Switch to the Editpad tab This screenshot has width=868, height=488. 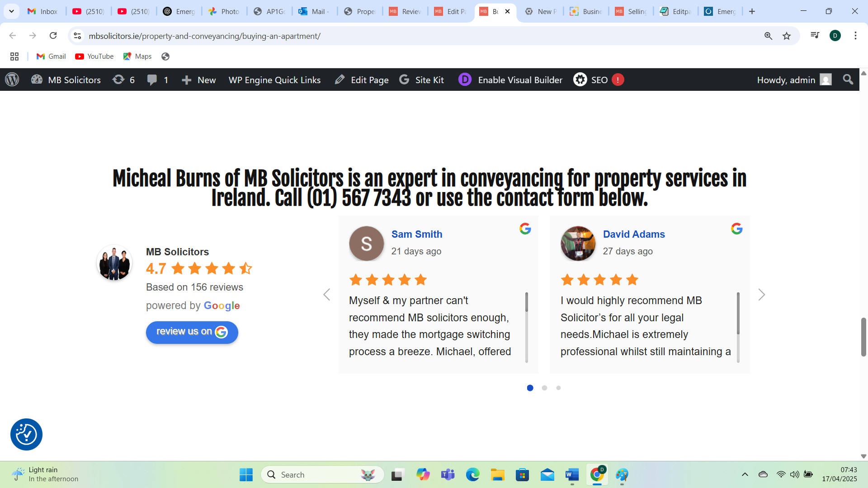(x=676, y=11)
